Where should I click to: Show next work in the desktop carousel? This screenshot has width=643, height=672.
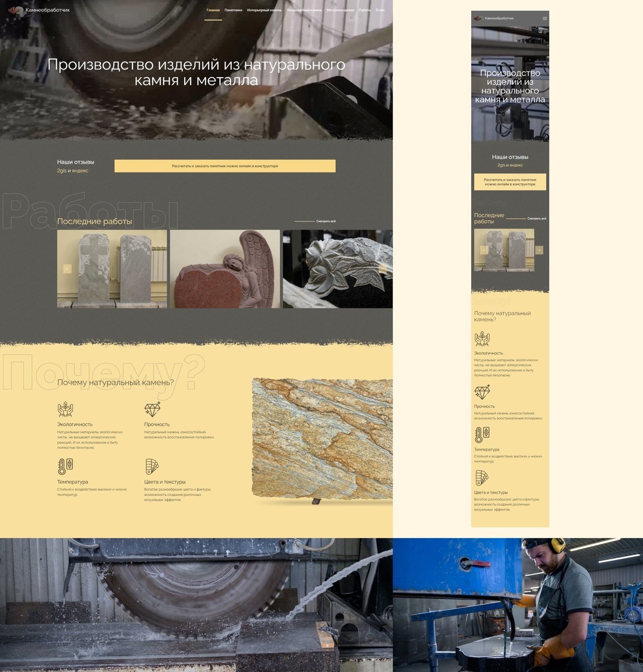[382, 269]
